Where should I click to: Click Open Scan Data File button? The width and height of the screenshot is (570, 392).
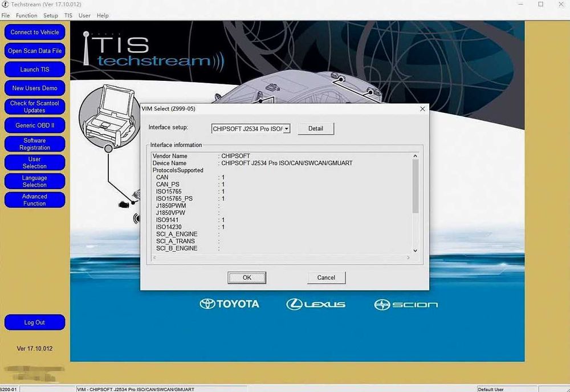coord(35,51)
